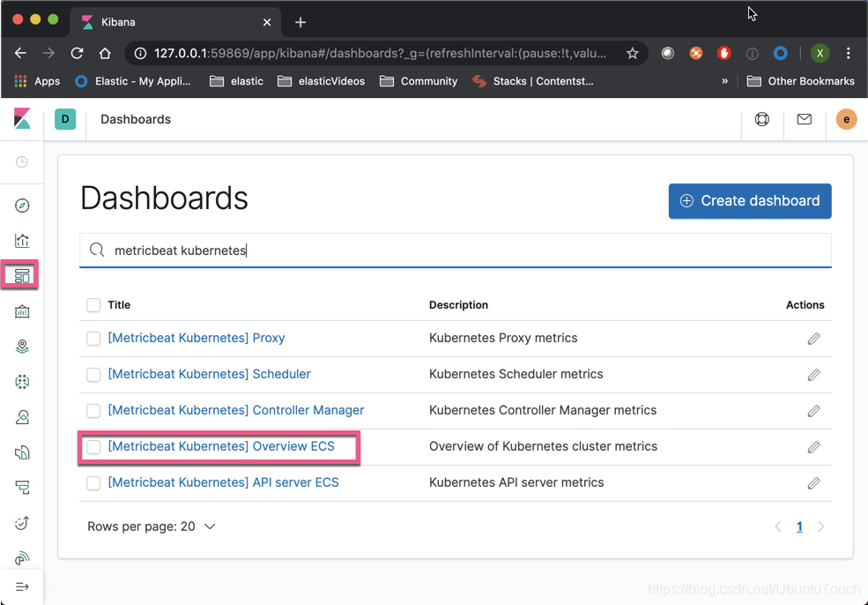Open elasticVideos bookmarks folder
Image resolution: width=868 pixels, height=605 pixels.
coord(321,81)
